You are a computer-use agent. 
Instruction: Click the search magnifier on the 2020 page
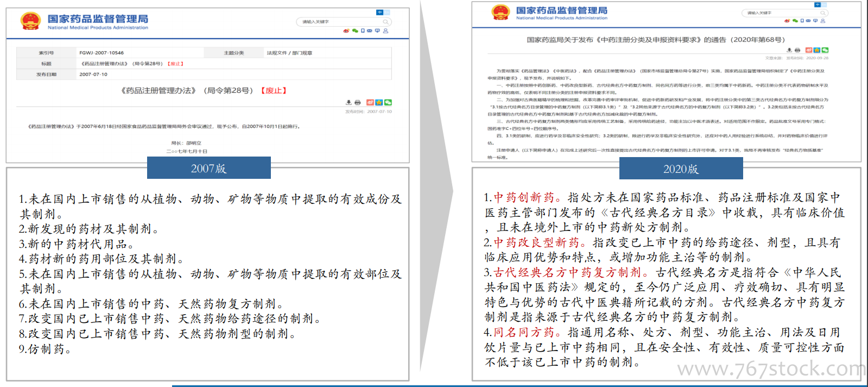tap(823, 13)
